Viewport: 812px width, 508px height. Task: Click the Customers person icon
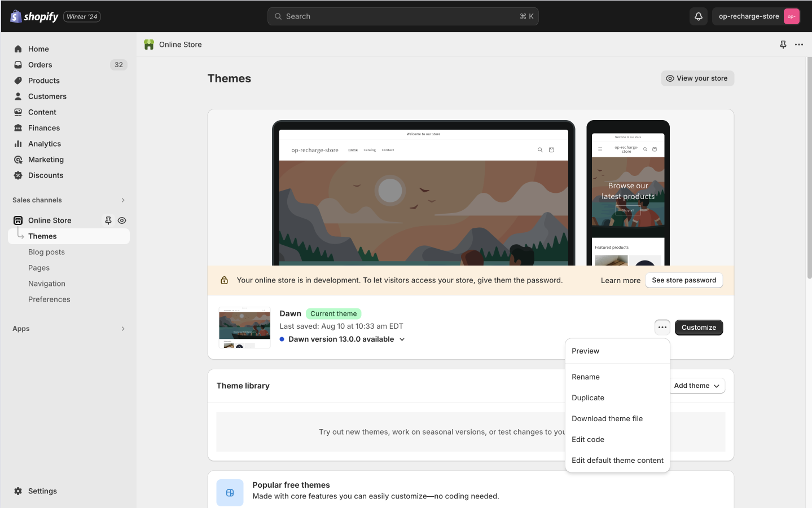pyautogui.click(x=18, y=96)
